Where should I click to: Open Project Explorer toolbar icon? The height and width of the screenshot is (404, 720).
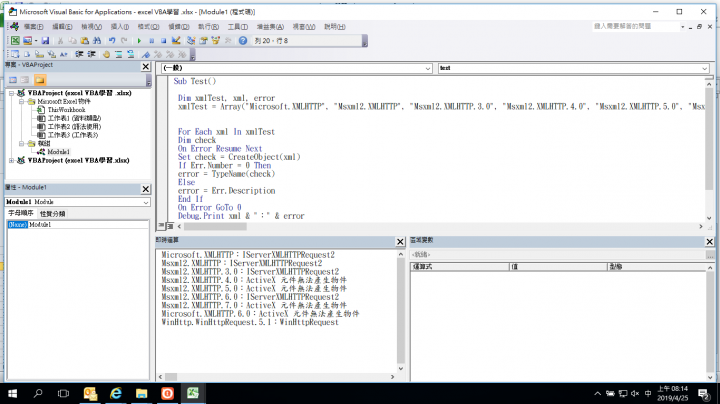click(191, 41)
